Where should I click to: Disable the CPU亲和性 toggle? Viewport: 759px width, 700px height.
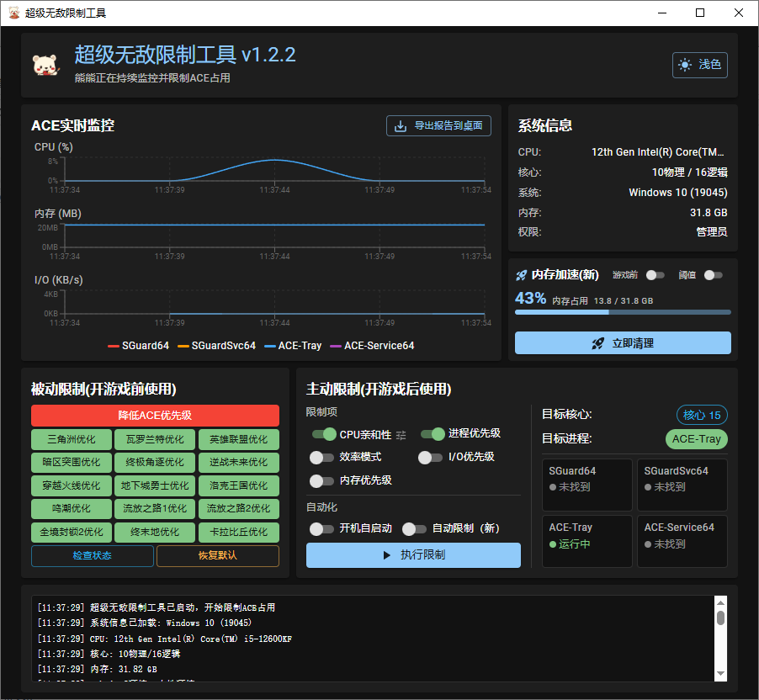324,434
